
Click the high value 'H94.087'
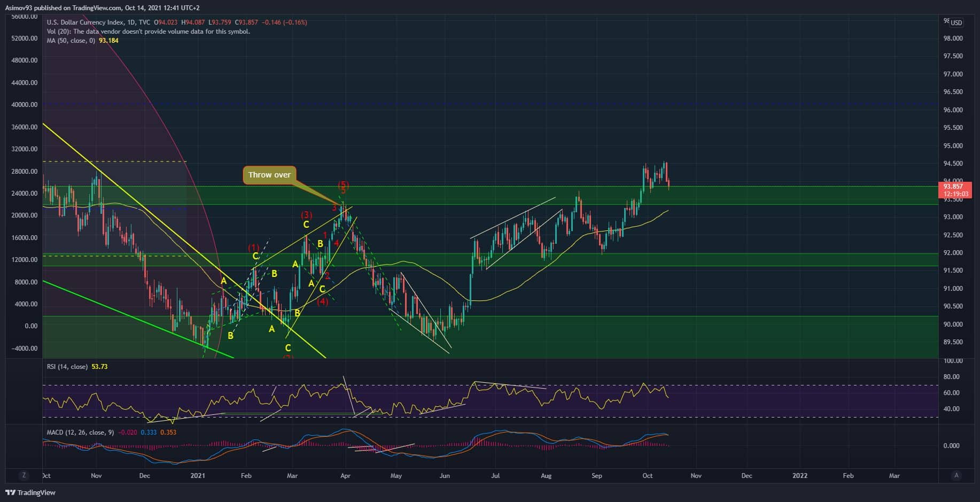tap(193, 22)
